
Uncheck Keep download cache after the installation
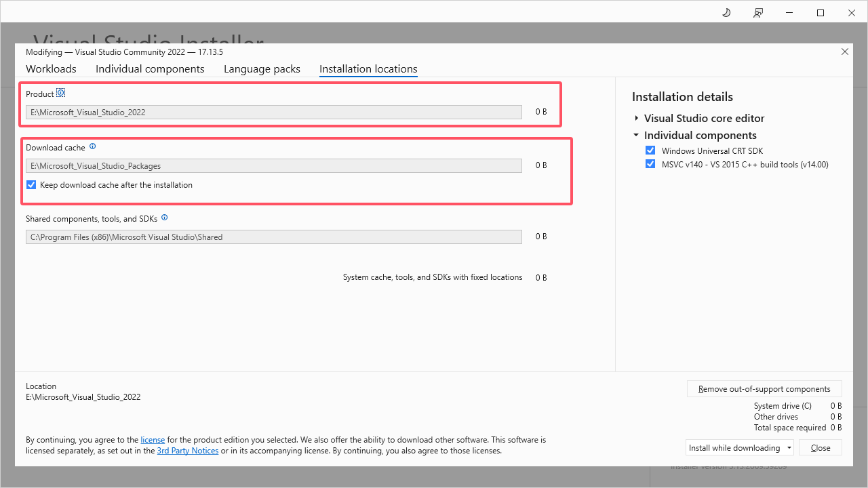click(31, 185)
